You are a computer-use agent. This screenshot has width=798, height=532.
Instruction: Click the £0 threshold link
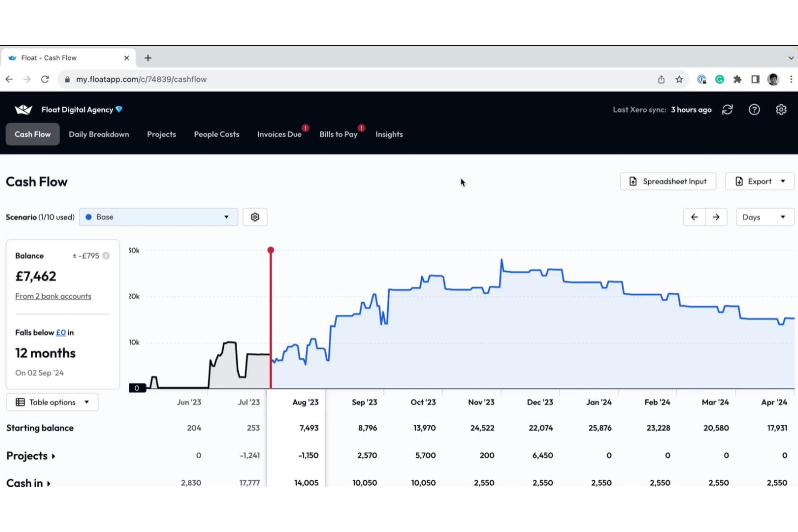pos(61,333)
